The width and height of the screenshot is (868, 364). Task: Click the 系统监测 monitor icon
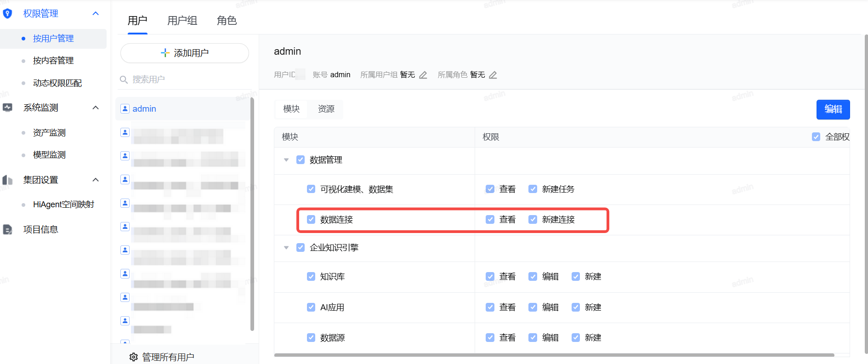7,108
